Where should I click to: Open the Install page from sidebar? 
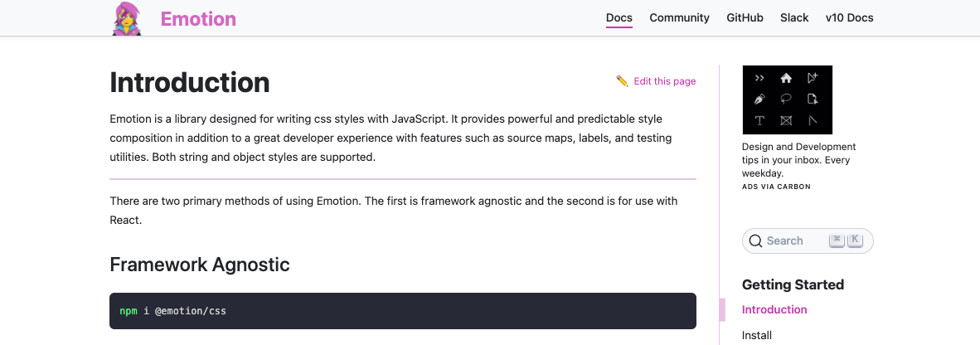point(757,336)
